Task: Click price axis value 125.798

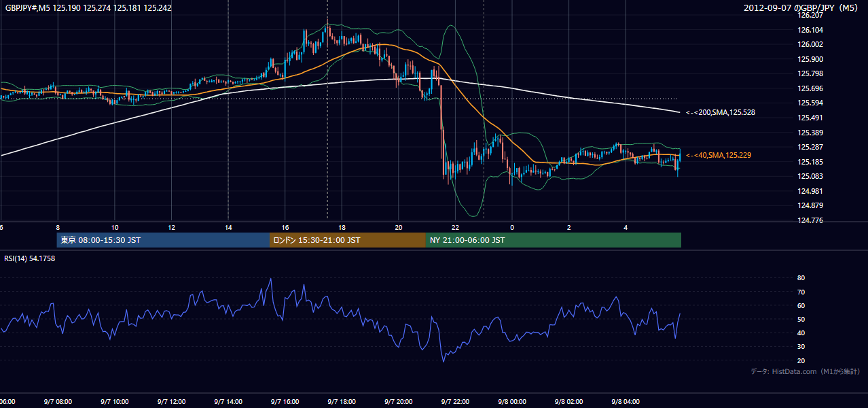Action: (811, 73)
